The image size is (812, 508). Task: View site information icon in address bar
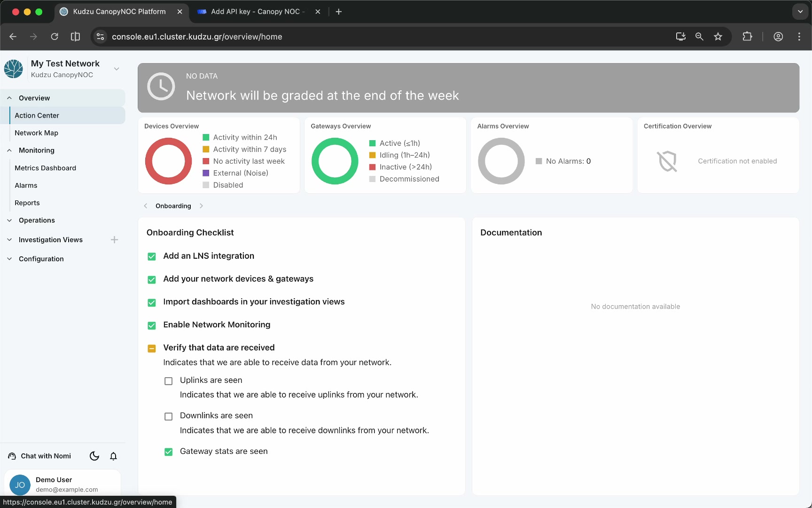pyautogui.click(x=100, y=37)
